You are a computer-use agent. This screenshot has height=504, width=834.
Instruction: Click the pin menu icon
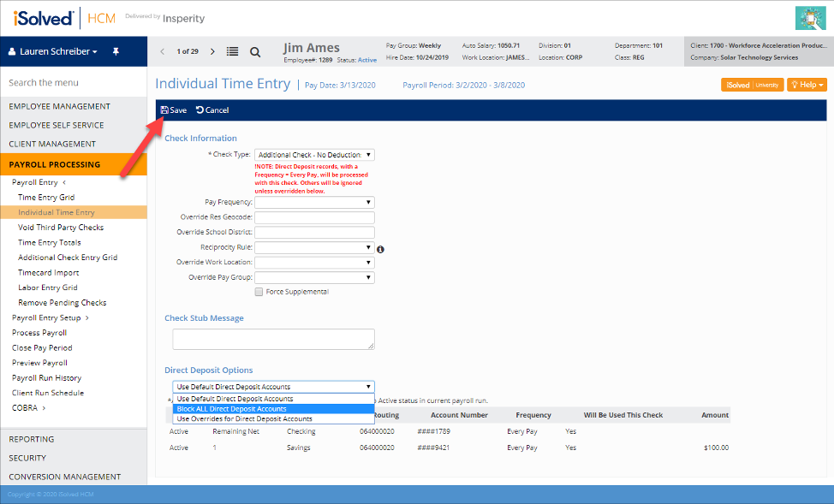(116, 51)
